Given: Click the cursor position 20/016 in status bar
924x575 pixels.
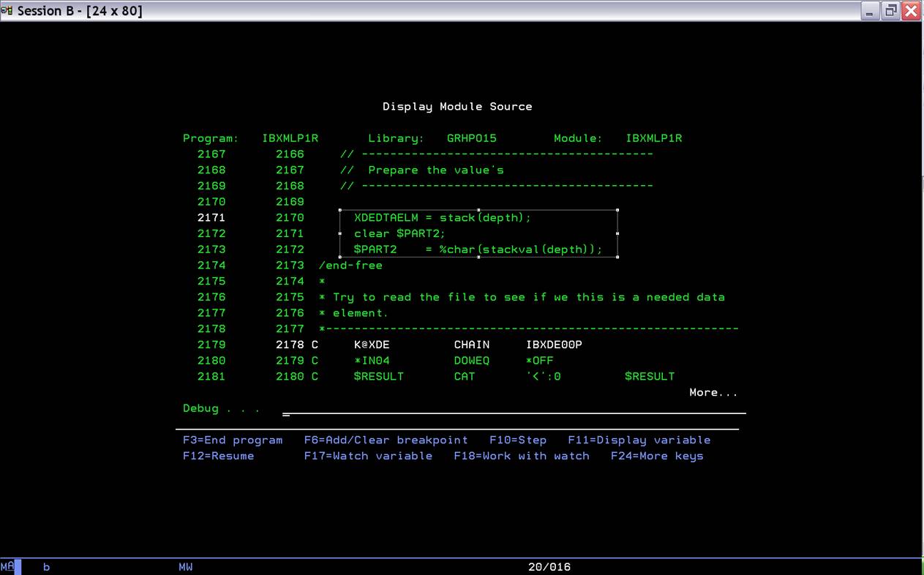Looking at the screenshot, I should [549, 567].
